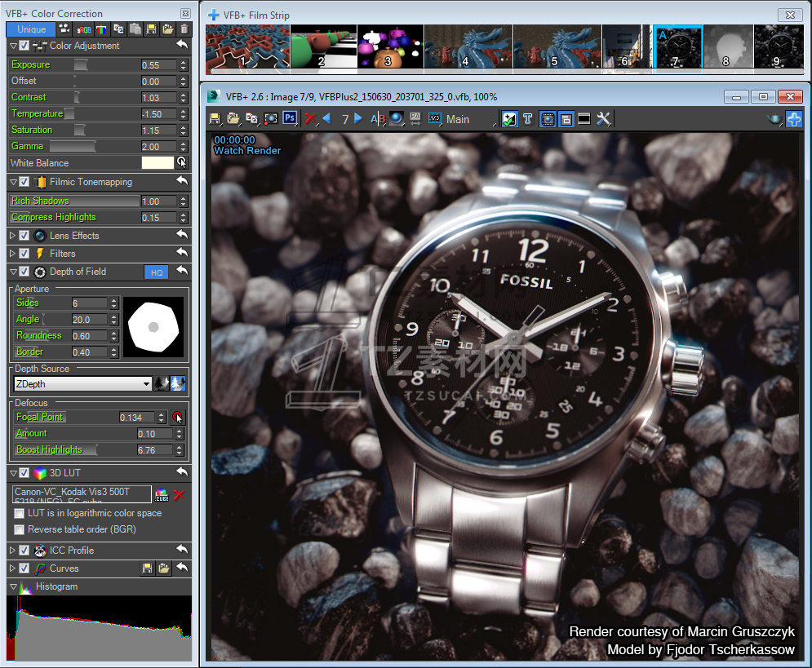Viewport: 812px width, 668px height.
Task: Go to the next image with right arrow
Action: (358, 119)
